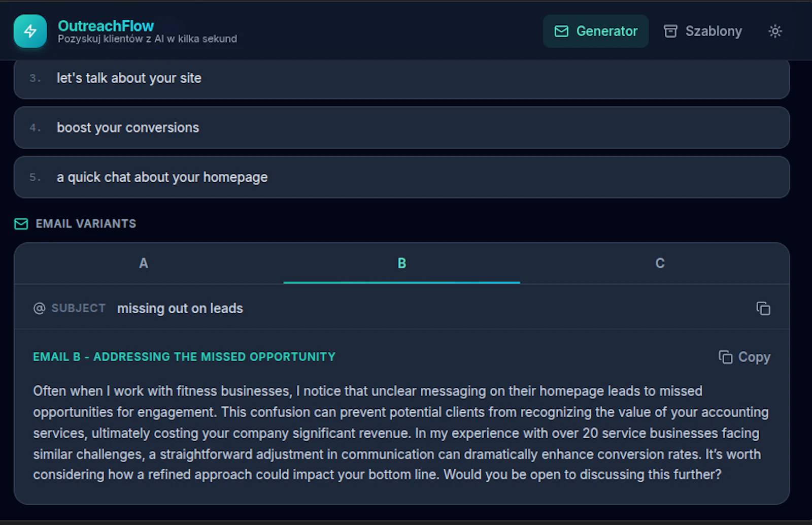
Task: Click the archive icon next to Szablony
Action: (x=670, y=31)
